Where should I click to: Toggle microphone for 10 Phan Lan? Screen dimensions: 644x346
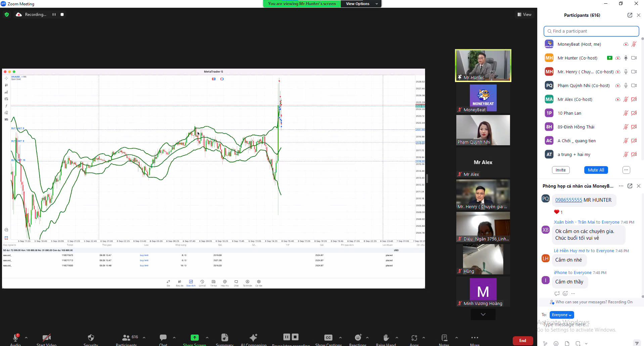pyautogui.click(x=626, y=113)
